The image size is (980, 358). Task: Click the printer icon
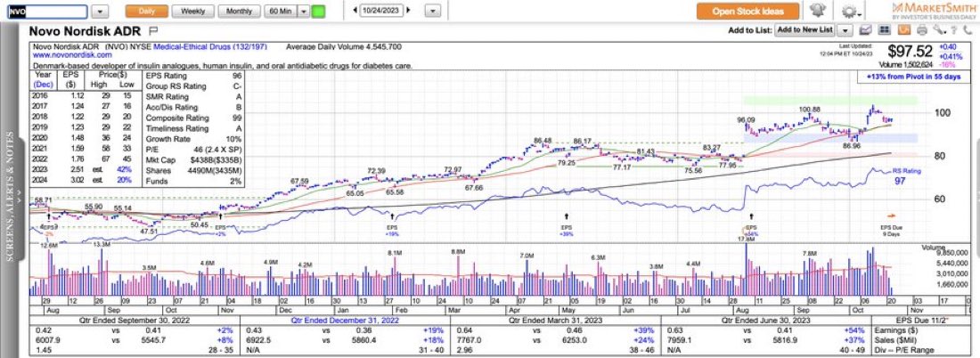click(922, 29)
